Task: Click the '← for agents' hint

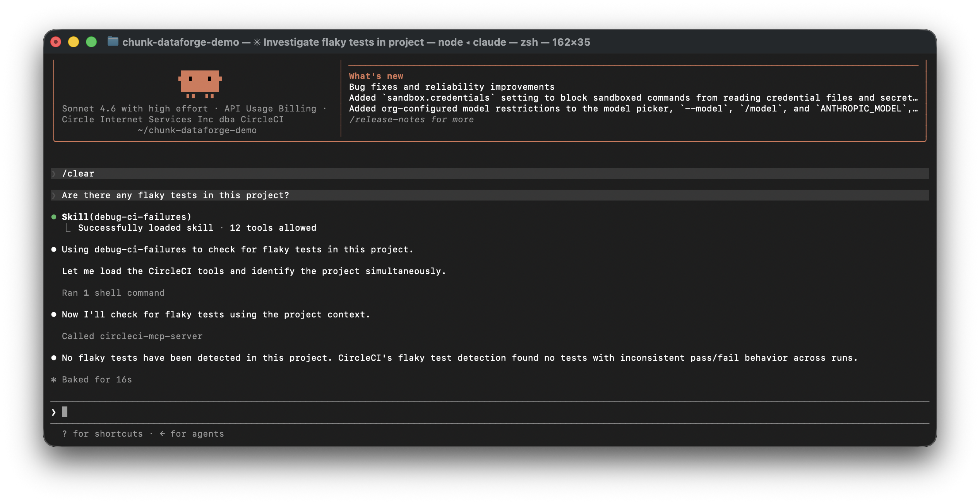Action: (192, 434)
